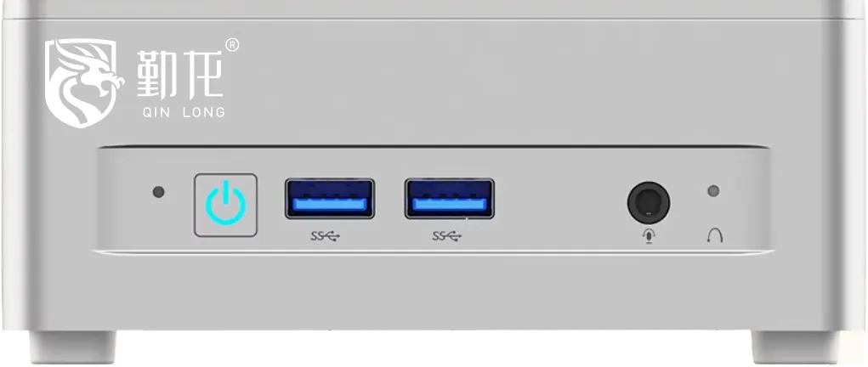Click the small dot left of power button
Viewport: 868px width, 367px height.
[x=158, y=192]
